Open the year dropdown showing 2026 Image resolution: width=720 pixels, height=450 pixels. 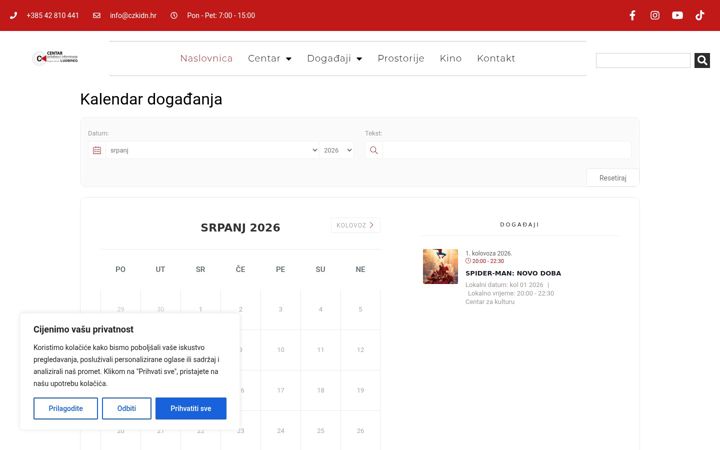[x=338, y=150]
